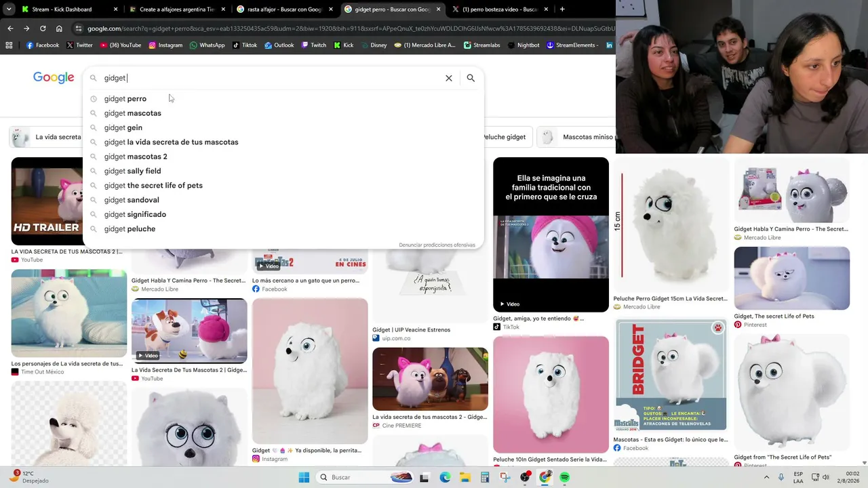The height and width of the screenshot is (488, 868).
Task: Open File Explorer from the taskbar
Action: [x=465, y=477]
